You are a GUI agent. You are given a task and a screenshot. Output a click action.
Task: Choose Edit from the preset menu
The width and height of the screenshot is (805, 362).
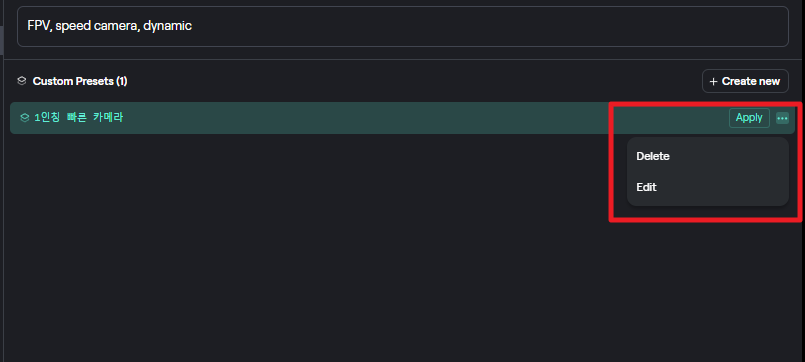[x=646, y=187]
